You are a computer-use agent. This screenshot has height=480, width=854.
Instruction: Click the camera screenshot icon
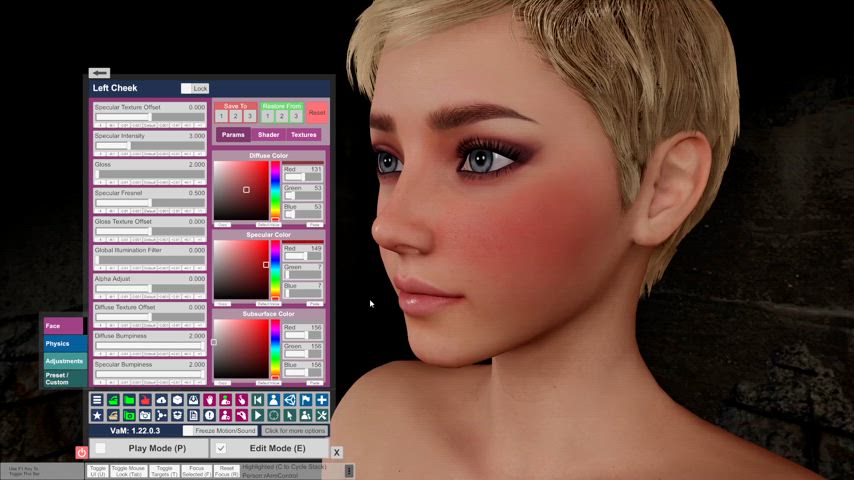pos(145,415)
